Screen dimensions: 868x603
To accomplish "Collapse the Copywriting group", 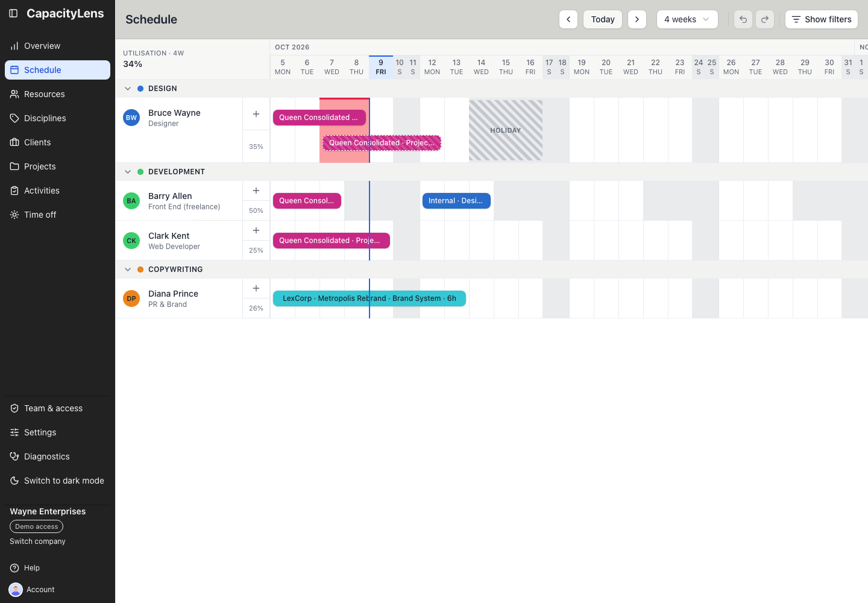I will 128,270.
